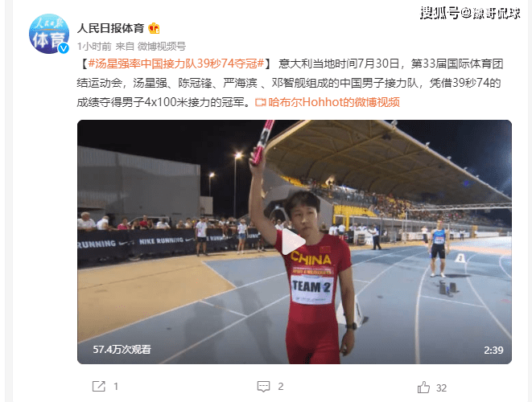Open the 人民日报体育 profile avatar

(49, 34)
